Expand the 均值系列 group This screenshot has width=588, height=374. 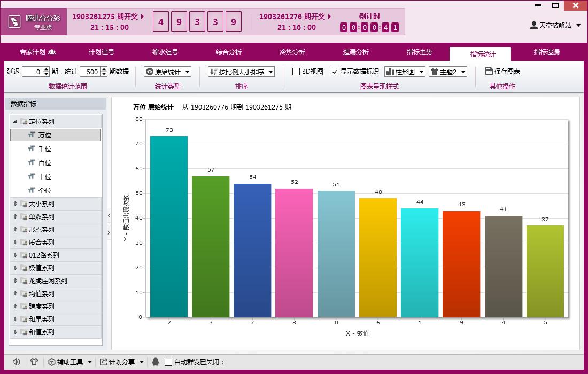point(16,293)
